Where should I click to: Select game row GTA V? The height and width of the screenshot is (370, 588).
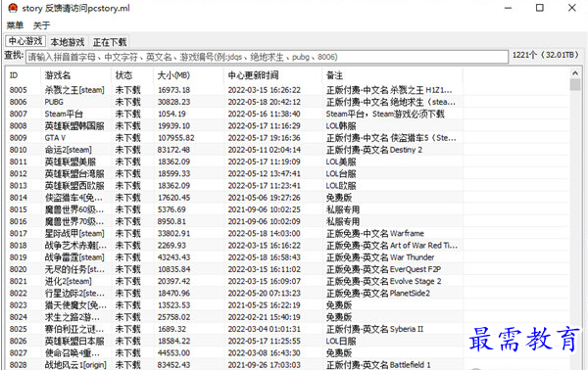(x=234, y=138)
